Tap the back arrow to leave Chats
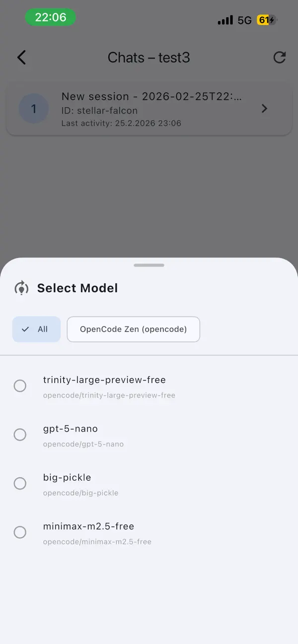Screen dimensions: 298x644 [21, 57]
